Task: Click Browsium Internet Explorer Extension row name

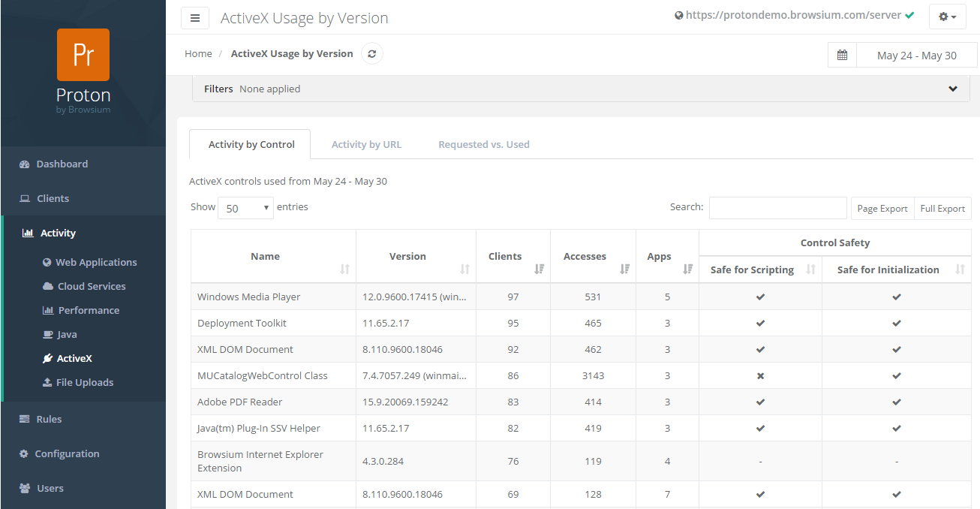Action: pos(260,461)
